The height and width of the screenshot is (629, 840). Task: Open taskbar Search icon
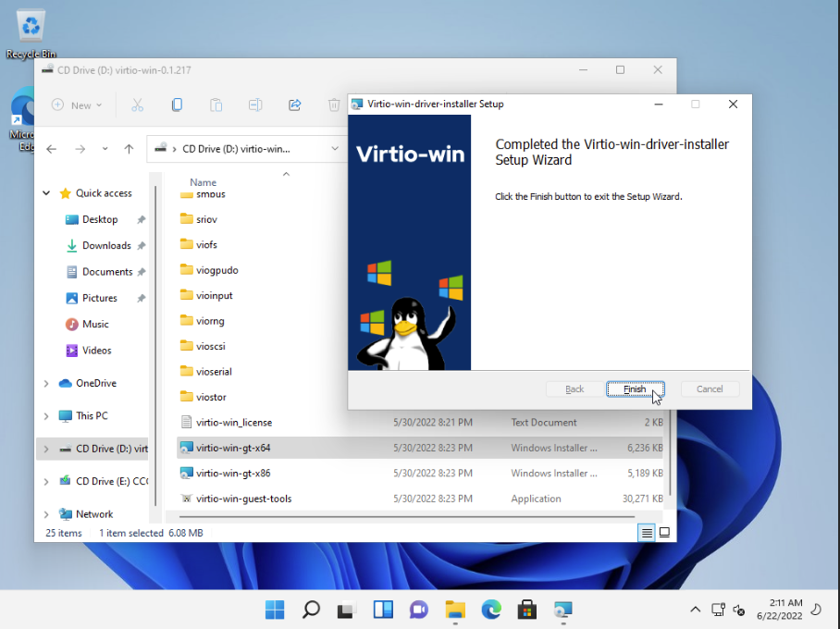tap(311, 610)
